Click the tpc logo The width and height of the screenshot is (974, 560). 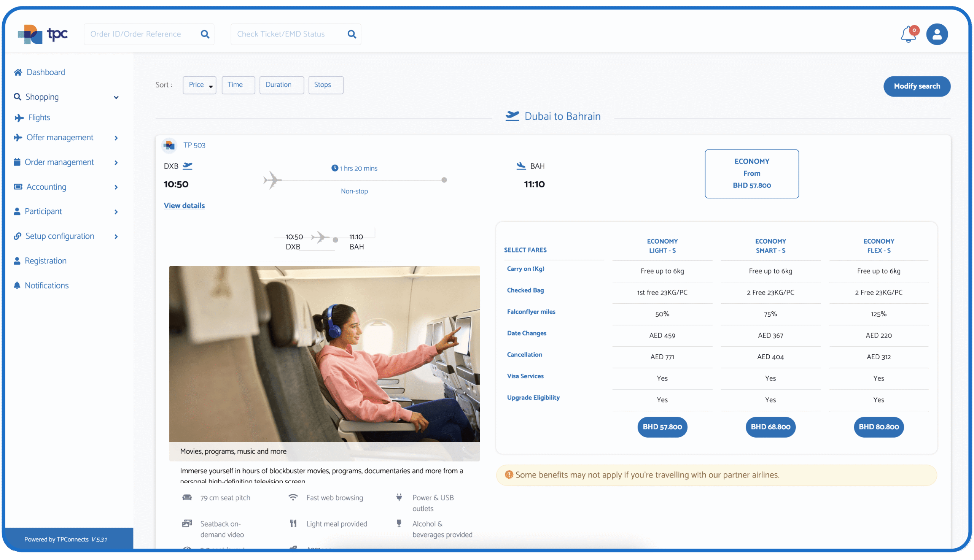click(x=43, y=34)
